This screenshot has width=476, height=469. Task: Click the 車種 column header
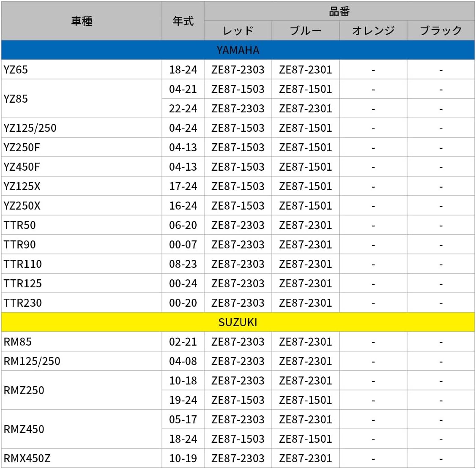(81, 21)
